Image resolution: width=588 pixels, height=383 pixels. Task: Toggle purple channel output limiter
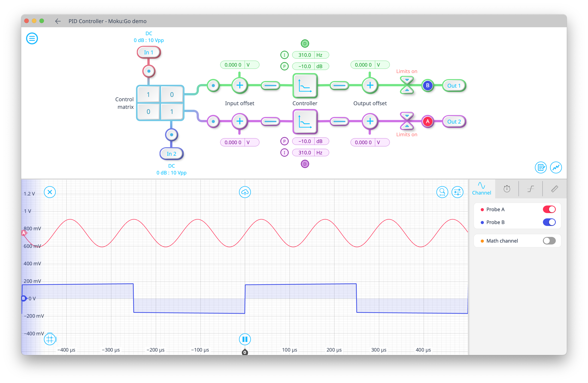pos(407,121)
